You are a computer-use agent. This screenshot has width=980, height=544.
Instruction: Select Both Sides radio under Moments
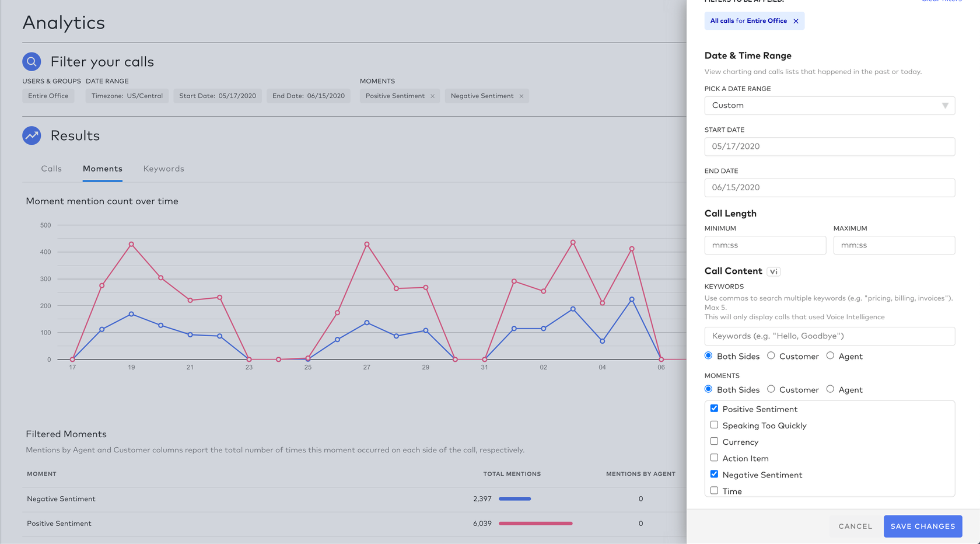tap(709, 389)
